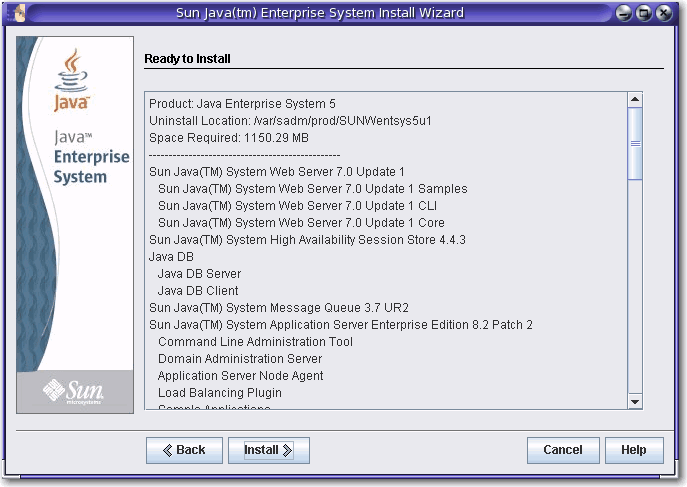Minimize the Install Wizard window
The width and height of the screenshot is (687, 487).
tap(623, 13)
